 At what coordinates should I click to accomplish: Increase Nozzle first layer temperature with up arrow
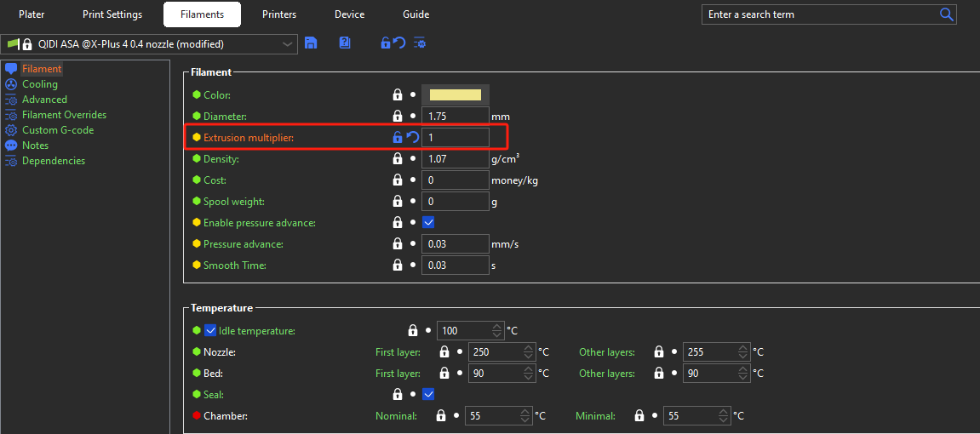click(x=528, y=348)
